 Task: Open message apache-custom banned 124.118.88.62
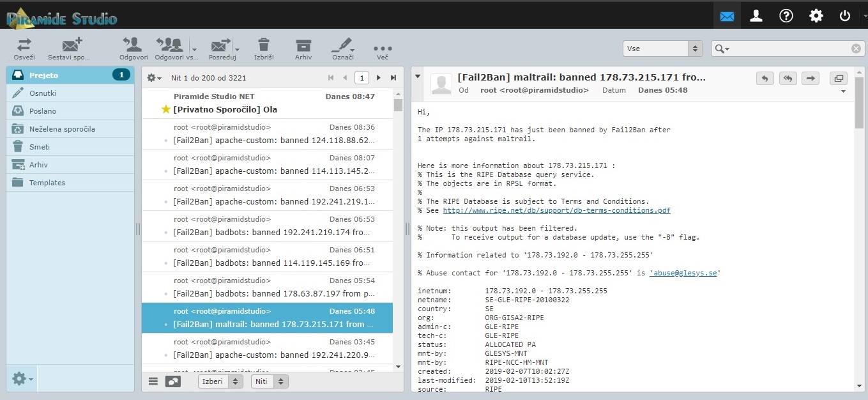[267, 134]
